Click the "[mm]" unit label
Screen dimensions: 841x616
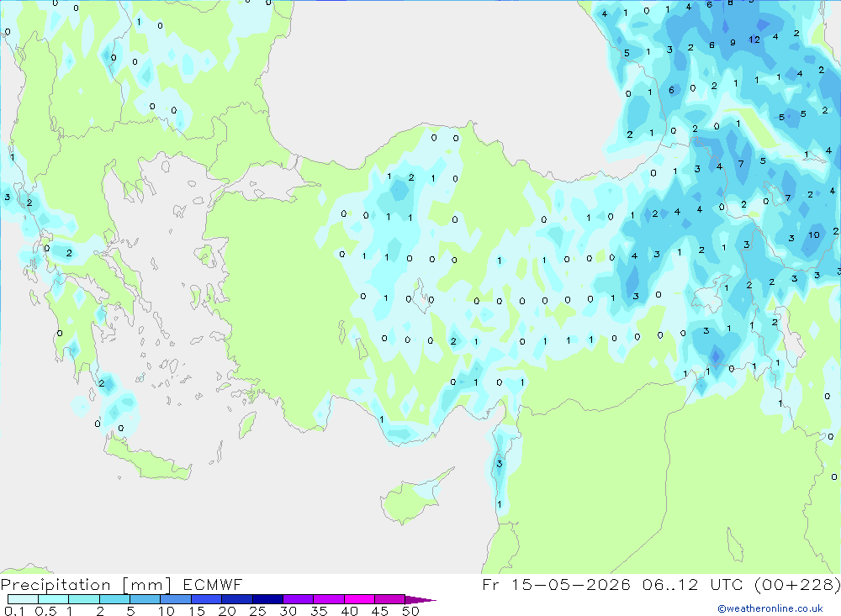pos(147,585)
